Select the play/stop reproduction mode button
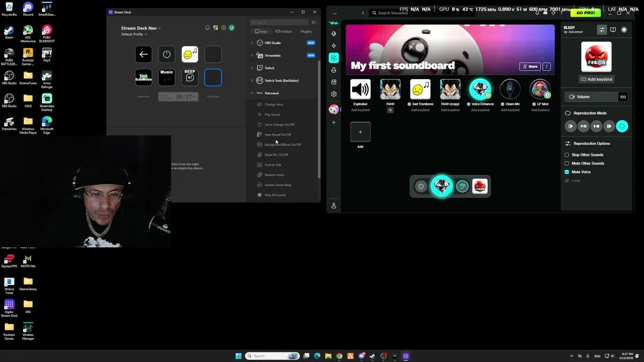This screenshot has width=644, height=362. tap(596, 126)
